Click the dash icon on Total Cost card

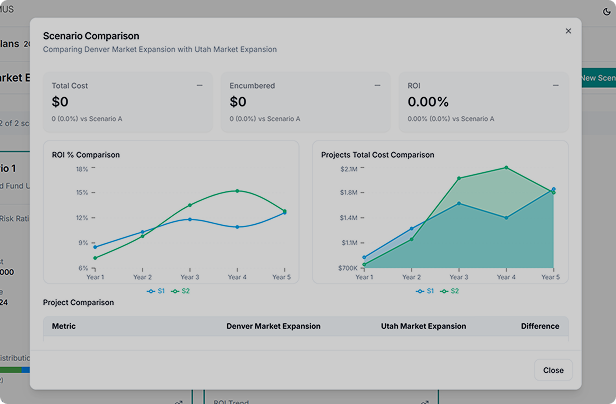pyautogui.click(x=200, y=85)
